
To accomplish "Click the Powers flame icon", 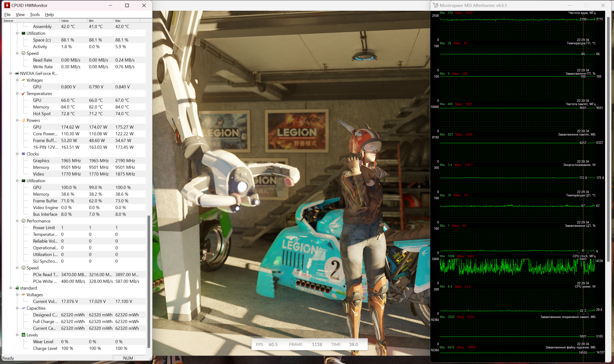I will (24, 120).
